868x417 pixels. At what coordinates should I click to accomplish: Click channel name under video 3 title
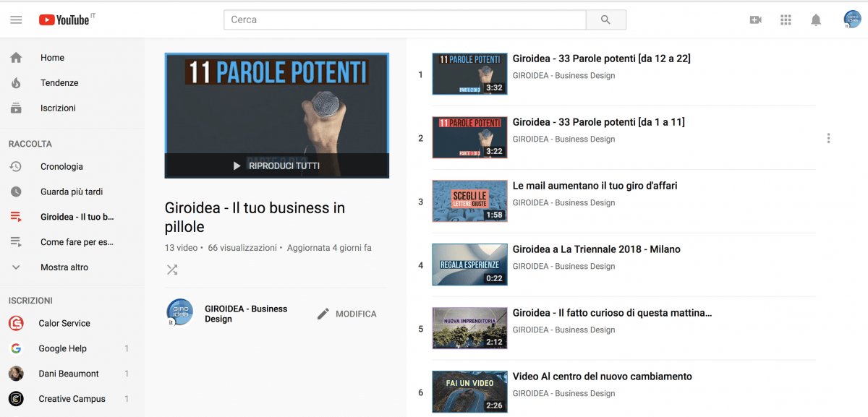(x=563, y=202)
